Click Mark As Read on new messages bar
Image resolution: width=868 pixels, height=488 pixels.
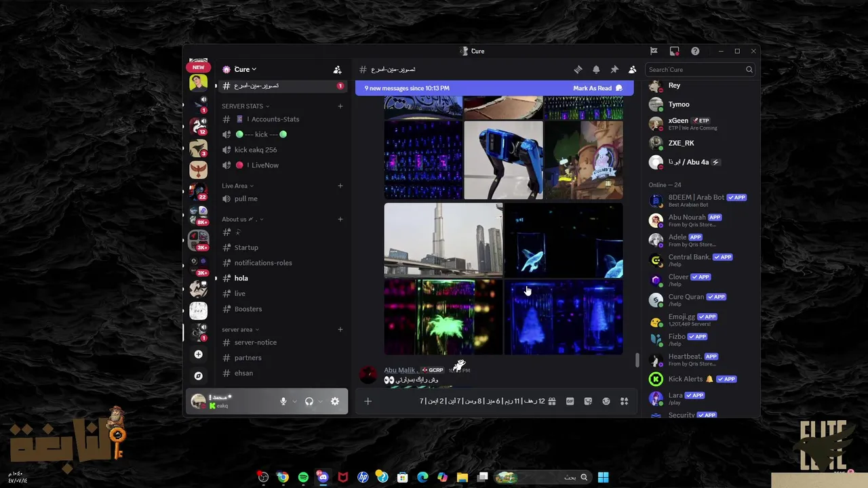(597, 88)
